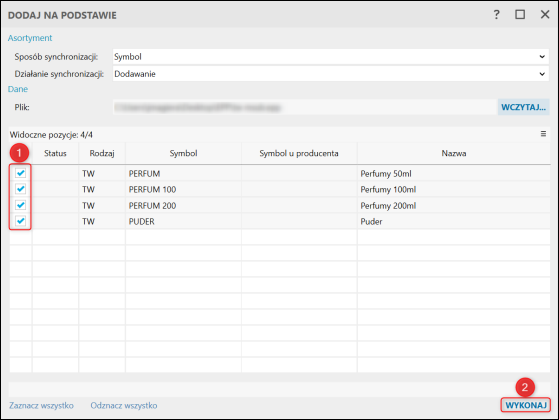Click the Status column header
559x420 pixels.
55,153
